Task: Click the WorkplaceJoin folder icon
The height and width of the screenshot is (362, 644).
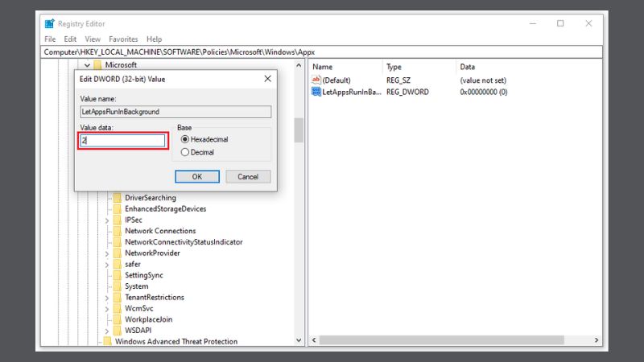Action: point(118,319)
